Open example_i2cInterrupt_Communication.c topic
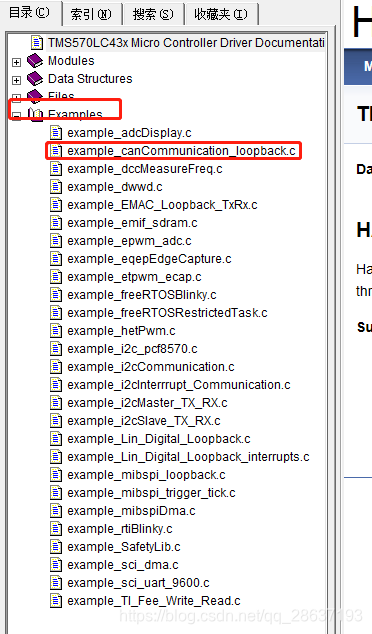The image size is (372, 634). point(179,385)
